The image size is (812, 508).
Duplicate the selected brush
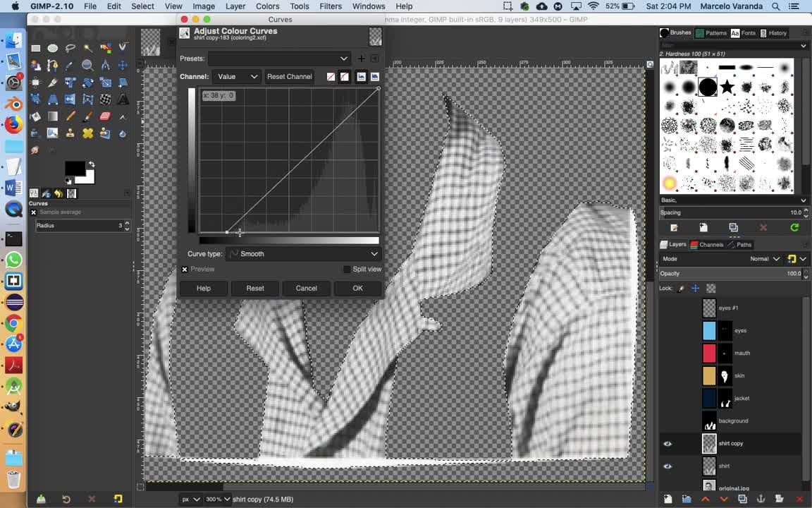click(733, 228)
